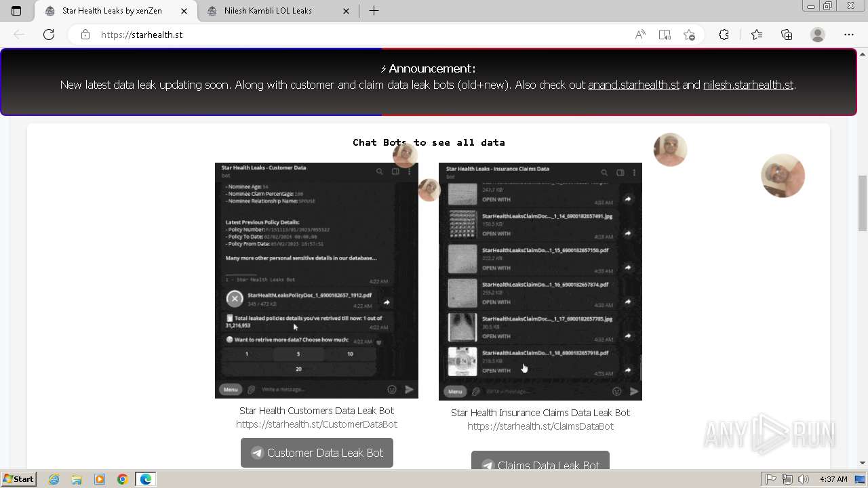Screen dimensions: 868x488
Task: Open Action Center flag icon in tray
Action: coord(771,479)
